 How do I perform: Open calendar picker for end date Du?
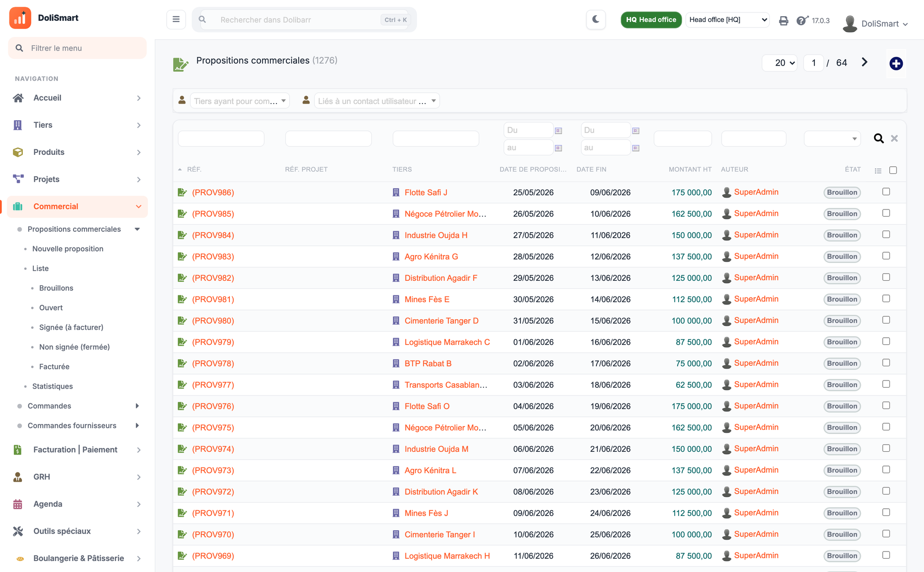point(636,131)
